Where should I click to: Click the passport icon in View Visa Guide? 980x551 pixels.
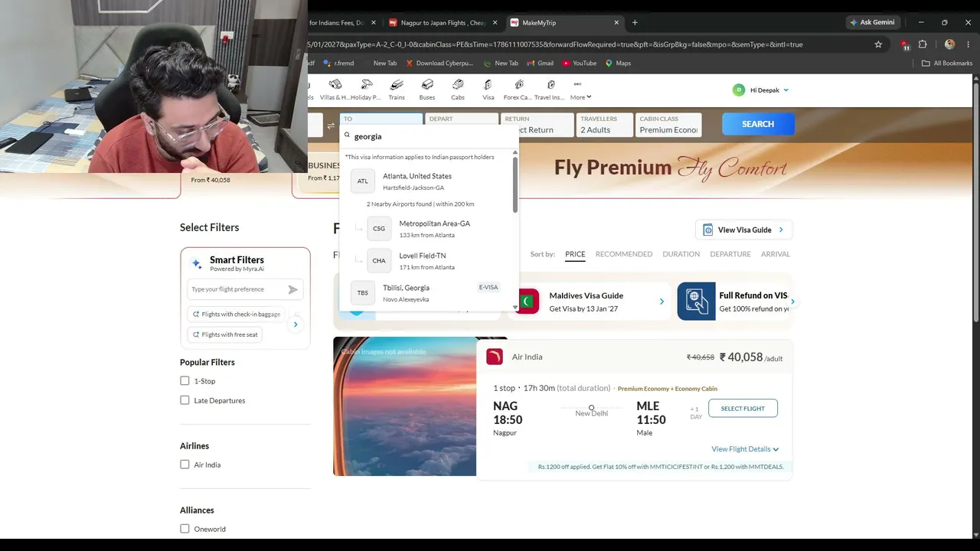(x=708, y=230)
